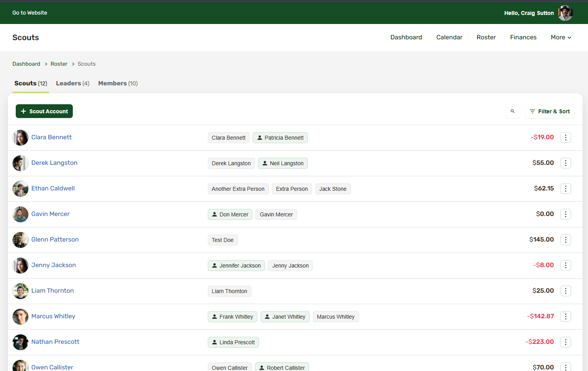Open the options menu for Liam Thornton
Viewport: 588px width, 371px height.
566,291
